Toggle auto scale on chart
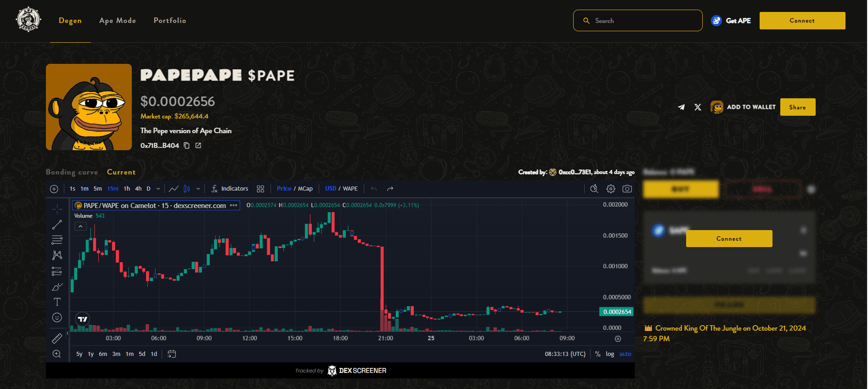The width and height of the screenshot is (868, 389). tap(625, 354)
